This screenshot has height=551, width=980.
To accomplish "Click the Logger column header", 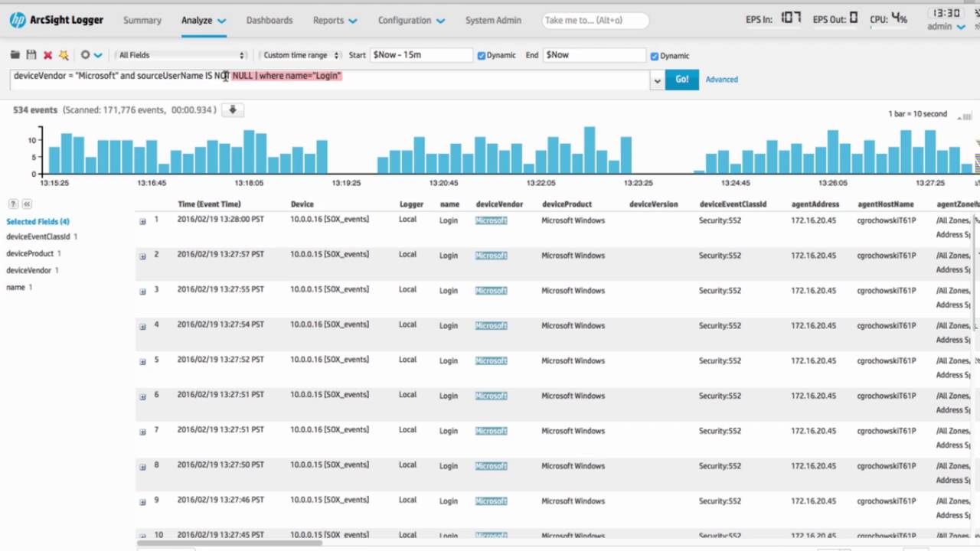I will click(x=411, y=204).
